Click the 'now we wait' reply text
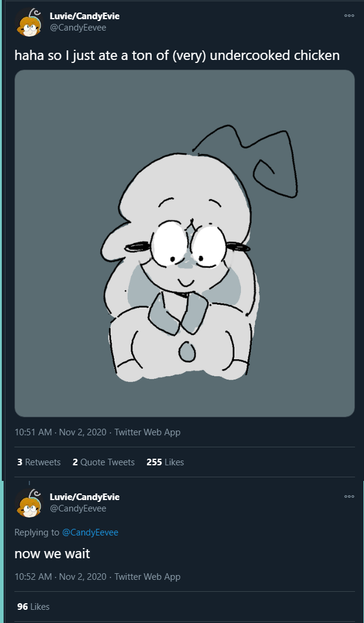 pyautogui.click(x=52, y=553)
